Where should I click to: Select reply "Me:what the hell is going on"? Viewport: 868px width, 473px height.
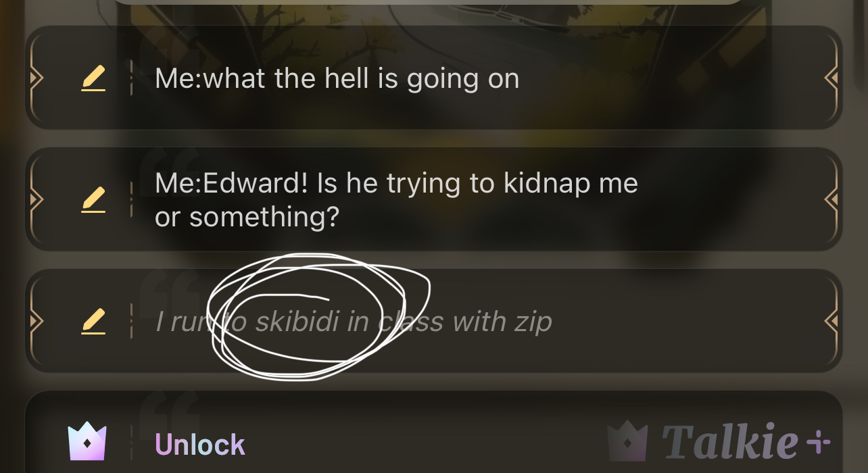tap(434, 78)
